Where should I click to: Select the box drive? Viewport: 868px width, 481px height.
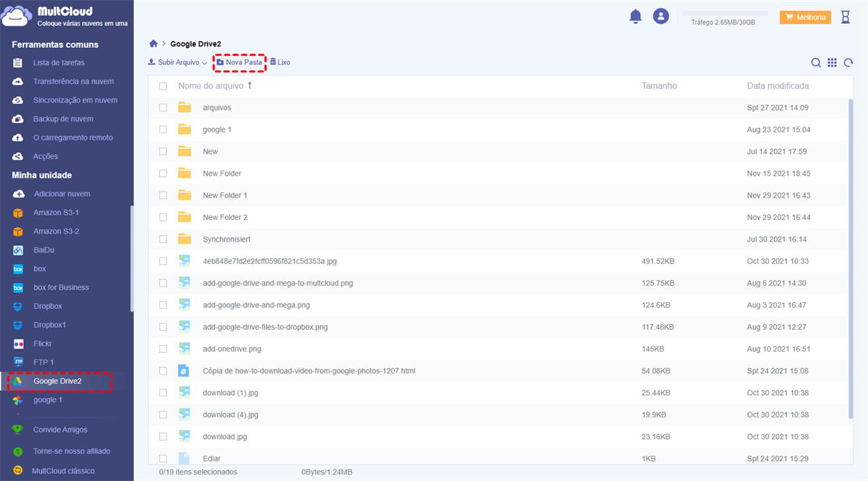point(40,269)
